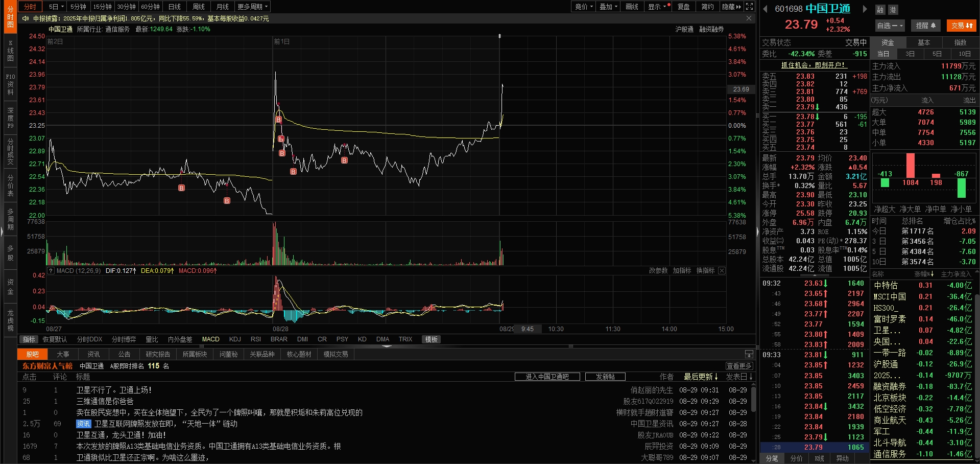Viewport: 980px width, 464px height.
Task: Switch indicator to RSI
Action: pyautogui.click(x=256, y=339)
